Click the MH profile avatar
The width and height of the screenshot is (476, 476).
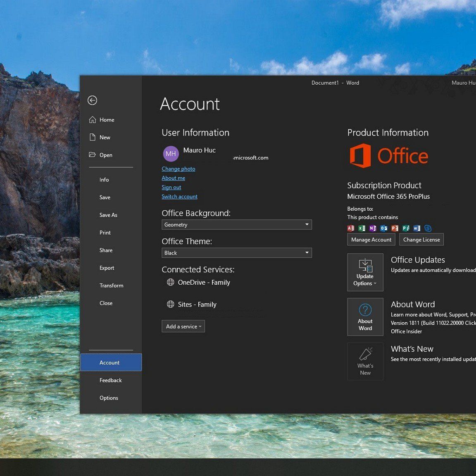pyautogui.click(x=171, y=154)
